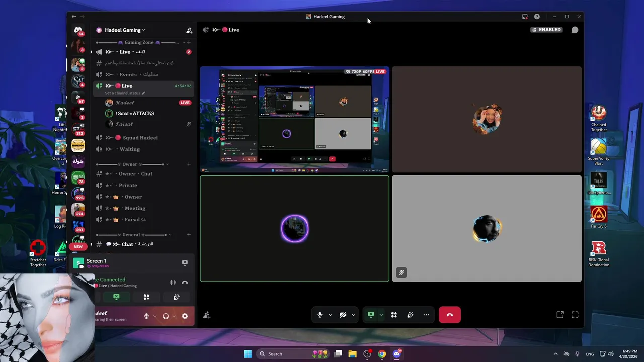Click the invite people icon beside Hadeel Gaming

(189, 30)
